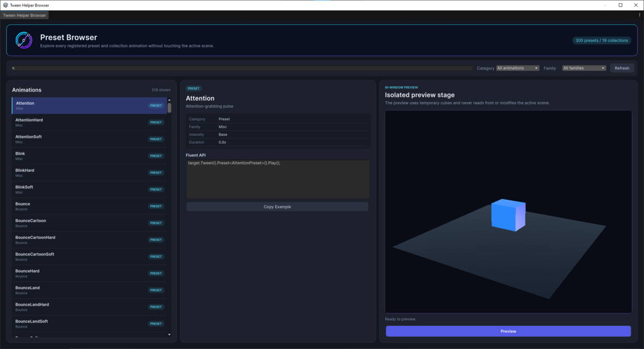
Task: Click the Intensity value 'Base'
Action: click(x=223, y=134)
